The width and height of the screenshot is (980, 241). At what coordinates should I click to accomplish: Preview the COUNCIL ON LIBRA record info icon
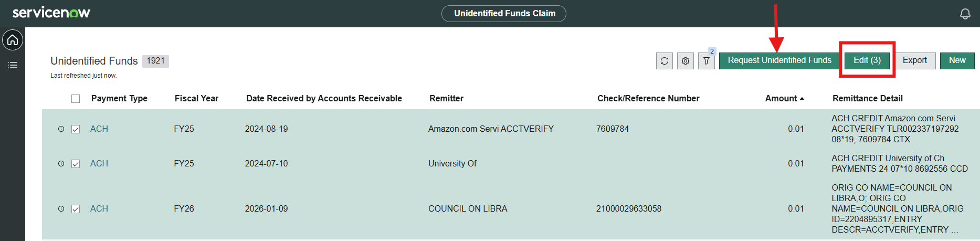[x=61, y=209]
